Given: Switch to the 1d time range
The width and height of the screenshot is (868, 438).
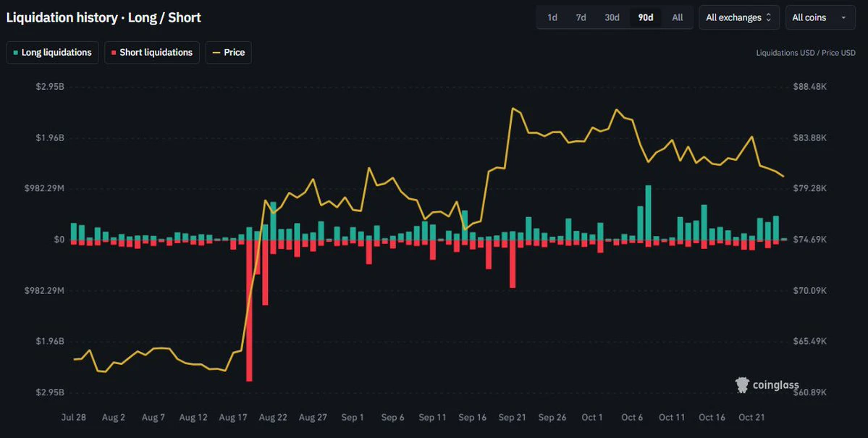Looking at the screenshot, I should coord(552,17).
